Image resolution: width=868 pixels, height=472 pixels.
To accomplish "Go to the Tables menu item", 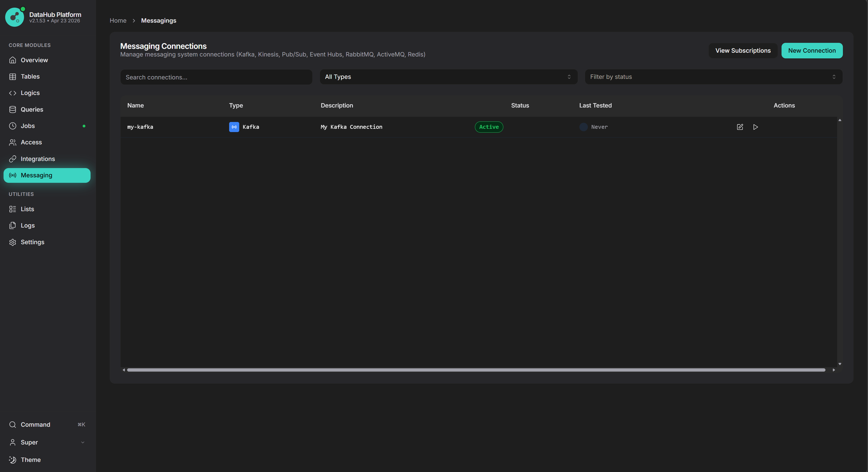I will pyautogui.click(x=47, y=76).
